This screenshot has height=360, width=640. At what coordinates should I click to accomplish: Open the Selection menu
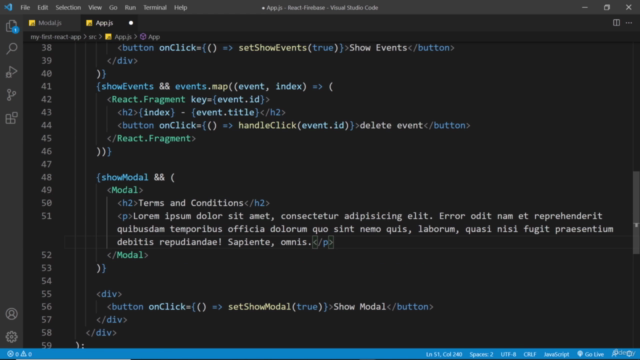pyautogui.click(x=68, y=7)
